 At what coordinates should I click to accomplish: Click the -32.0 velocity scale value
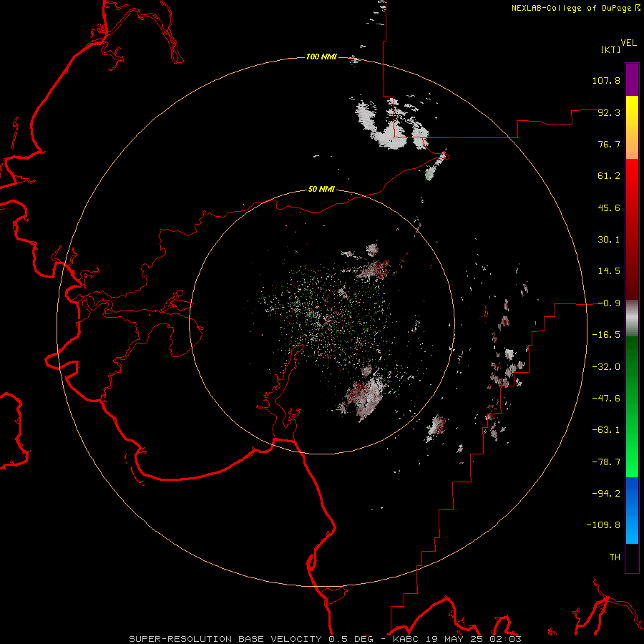click(x=606, y=367)
